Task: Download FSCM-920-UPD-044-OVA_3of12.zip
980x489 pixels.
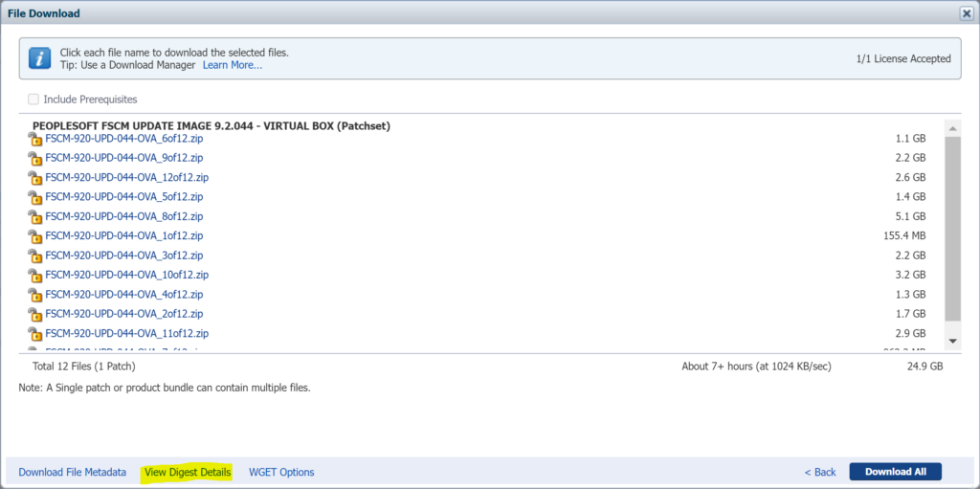Action: pyautogui.click(x=123, y=256)
